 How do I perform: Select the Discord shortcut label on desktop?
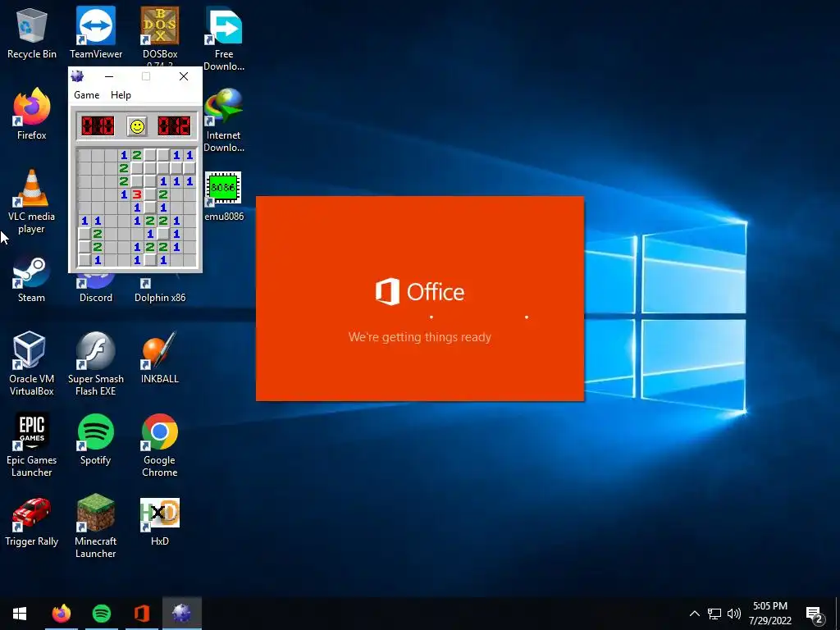pyautogui.click(x=96, y=297)
